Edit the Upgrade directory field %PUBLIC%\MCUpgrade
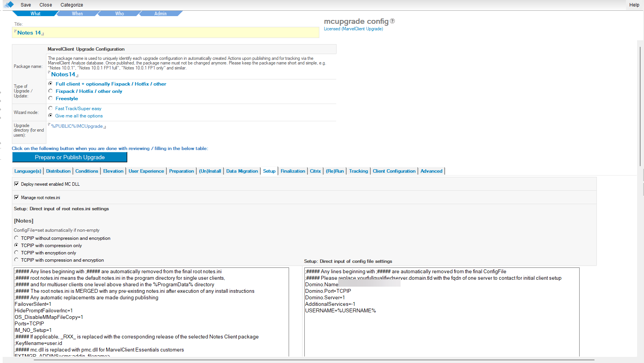The height and width of the screenshot is (363, 644). click(77, 126)
